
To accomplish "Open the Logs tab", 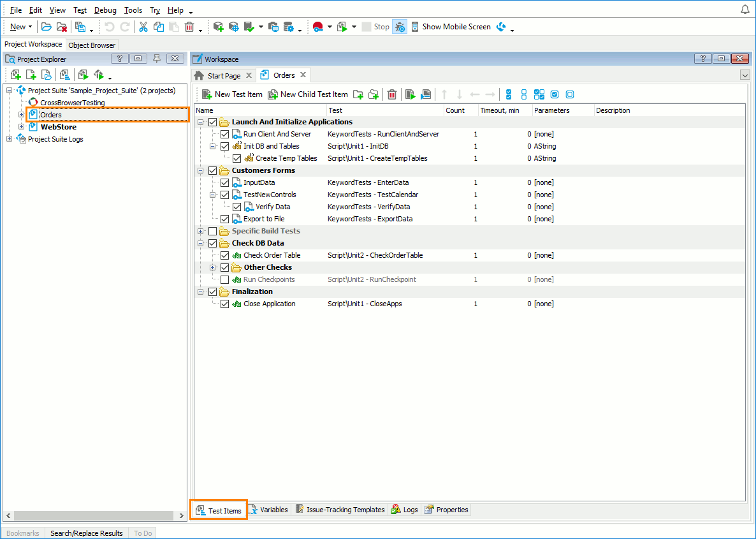I will point(405,510).
